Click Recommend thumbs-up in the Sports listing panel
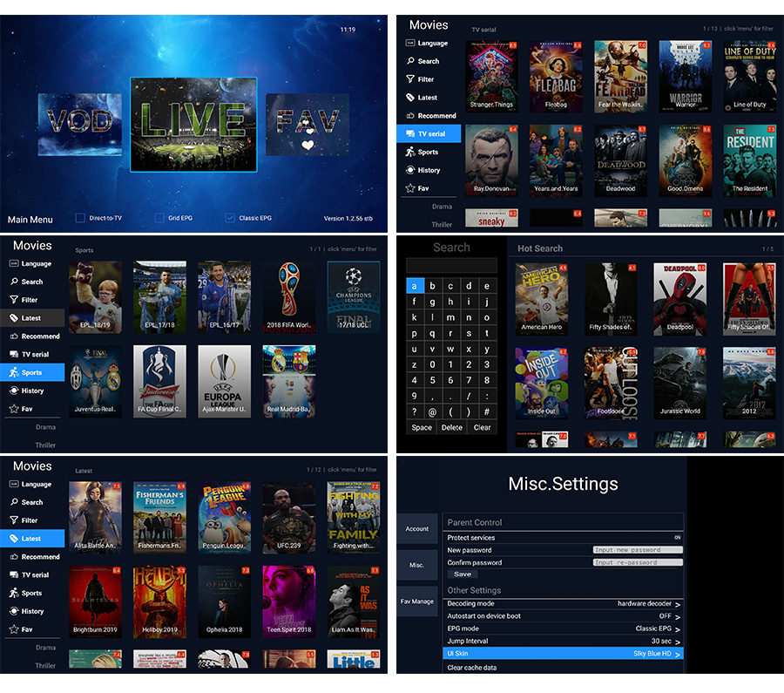 (14, 336)
